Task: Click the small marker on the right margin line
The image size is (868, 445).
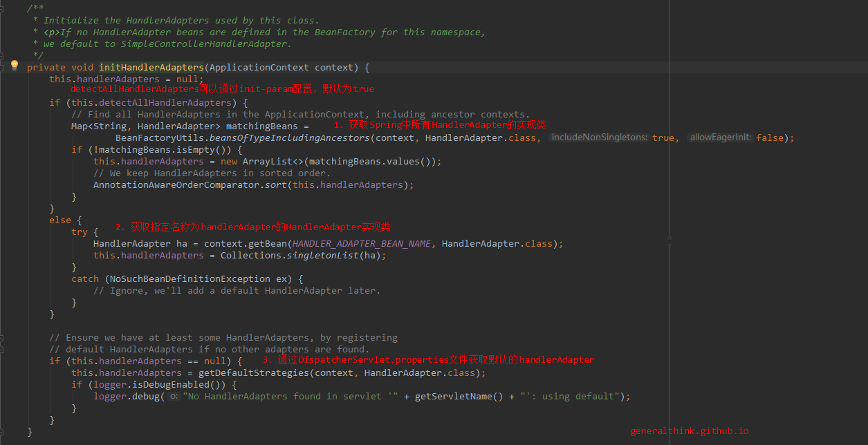Action: pyautogui.click(x=669, y=238)
